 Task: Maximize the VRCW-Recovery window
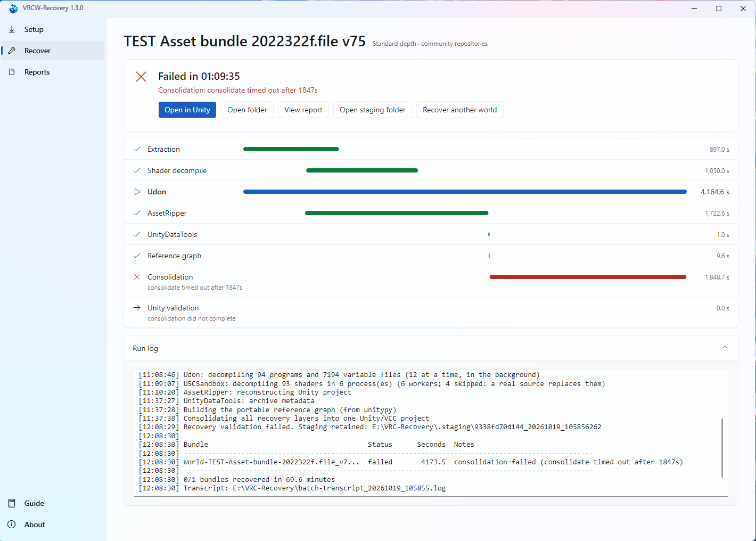coord(719,9)
